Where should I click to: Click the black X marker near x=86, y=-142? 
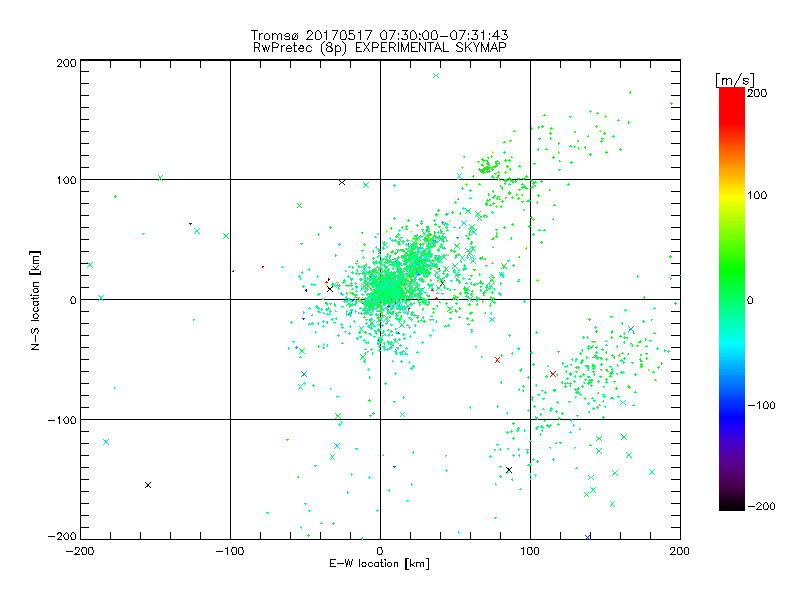coord(509,470)
